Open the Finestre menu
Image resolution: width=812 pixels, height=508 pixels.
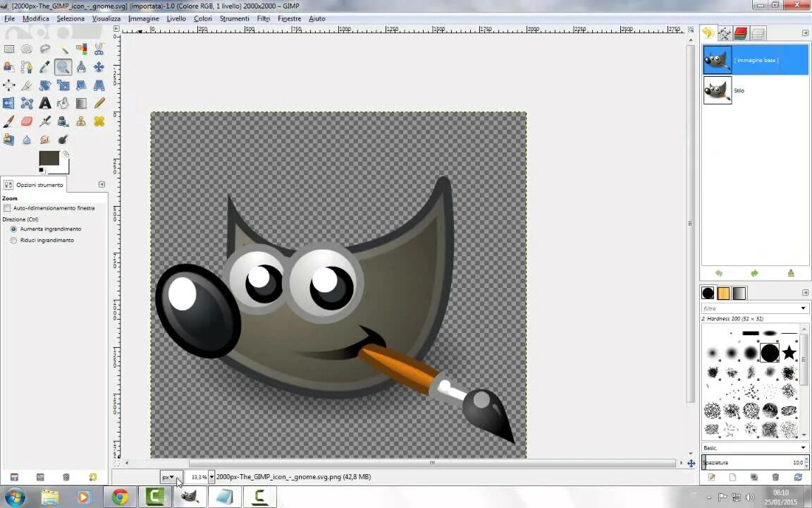[290, 18]
